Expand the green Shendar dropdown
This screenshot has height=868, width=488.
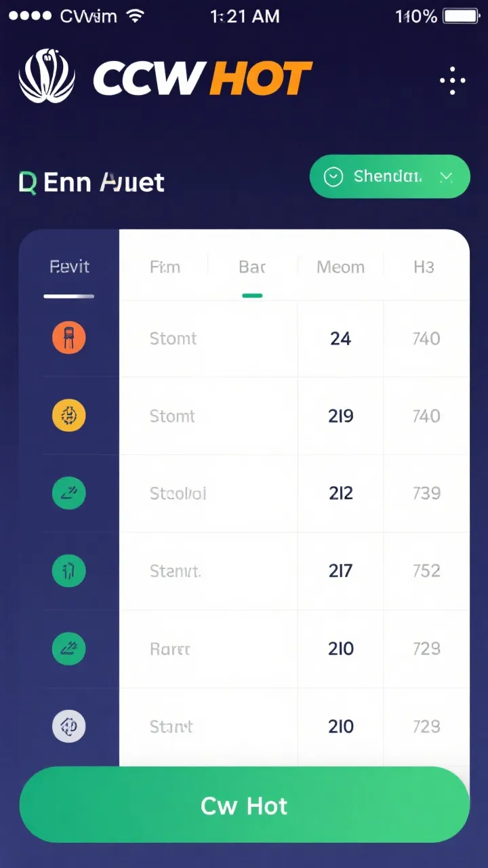[389, 177]
